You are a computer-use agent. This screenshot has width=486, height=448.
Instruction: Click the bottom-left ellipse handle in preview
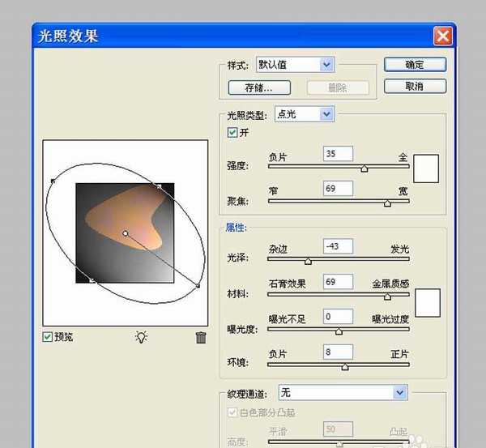[92, 280]
